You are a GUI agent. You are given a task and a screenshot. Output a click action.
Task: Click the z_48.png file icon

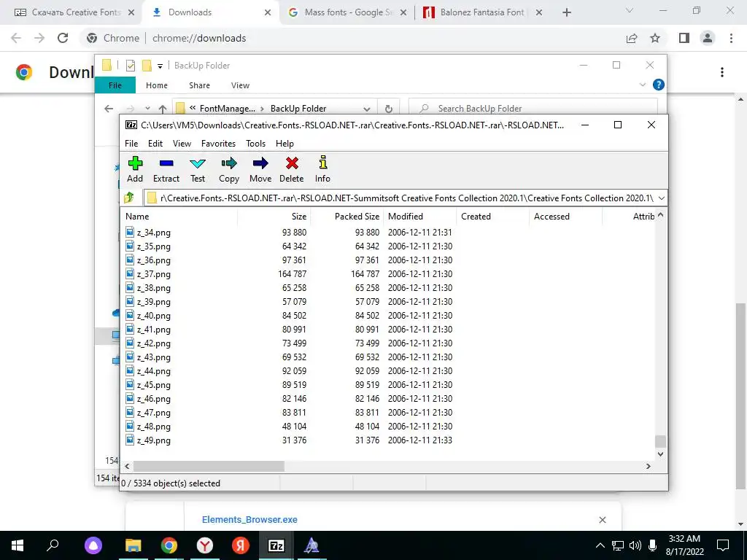click(x=130, y=426)
